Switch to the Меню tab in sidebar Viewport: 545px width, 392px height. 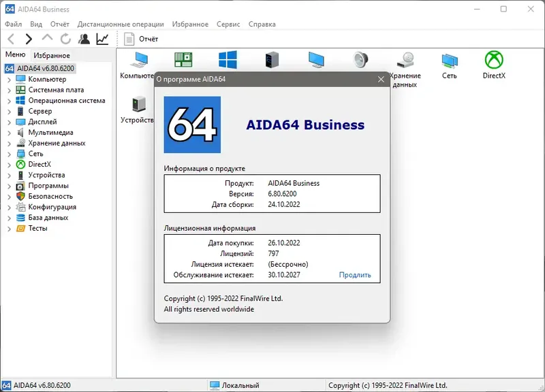tap(15, 54)
